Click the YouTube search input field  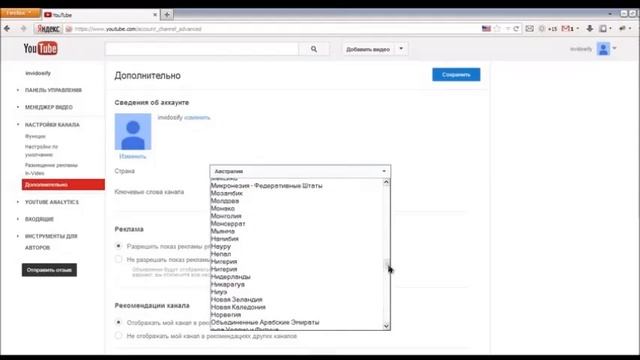pyautogui.click(x=202, y=49)
